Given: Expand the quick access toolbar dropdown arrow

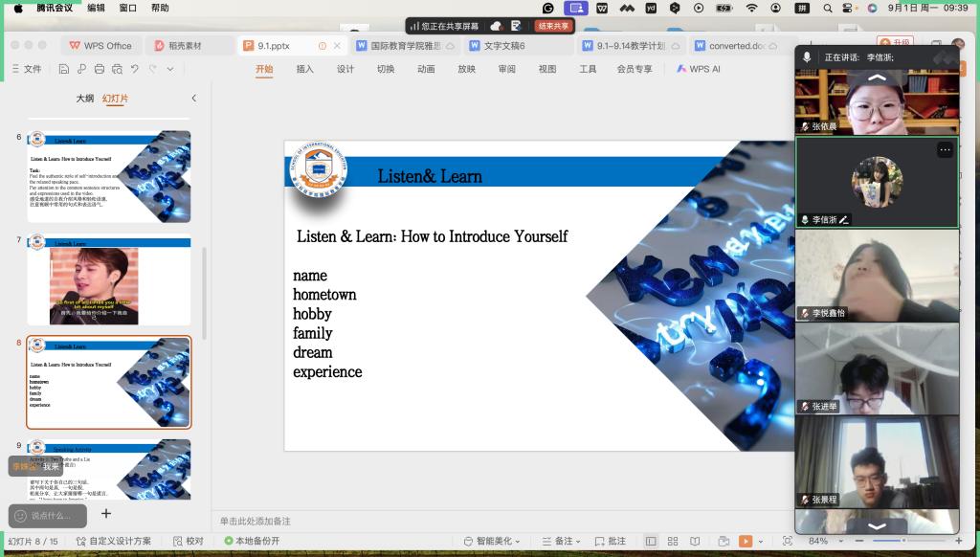Looking at the screenshot, I should [170, 69].
